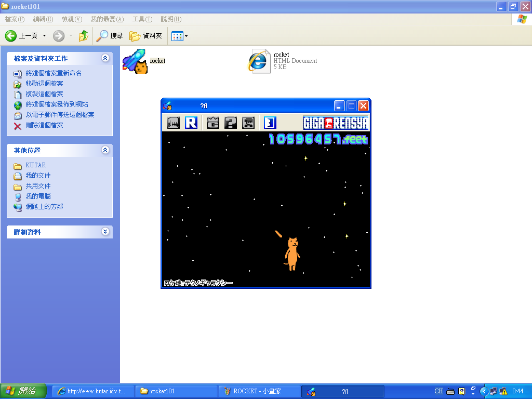Click the Search (搜尋) toolbar button
The height and width of the screenshot is (399, 532).
pos(109,36)
